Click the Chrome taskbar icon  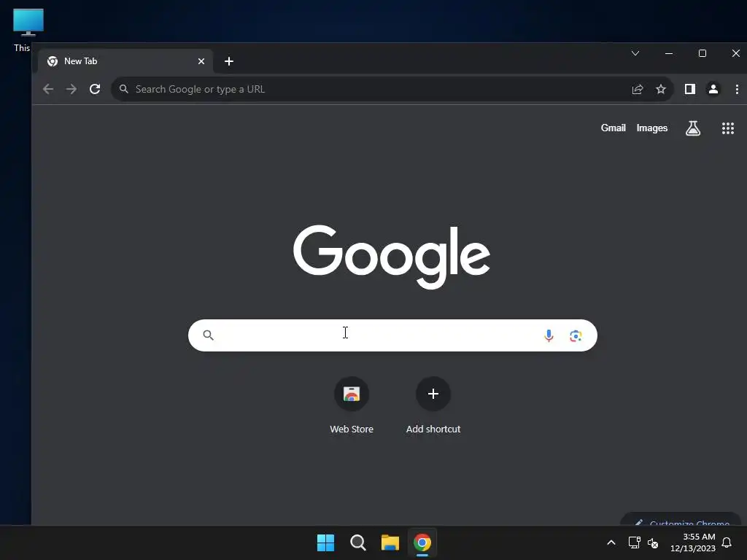click(422, 542)
